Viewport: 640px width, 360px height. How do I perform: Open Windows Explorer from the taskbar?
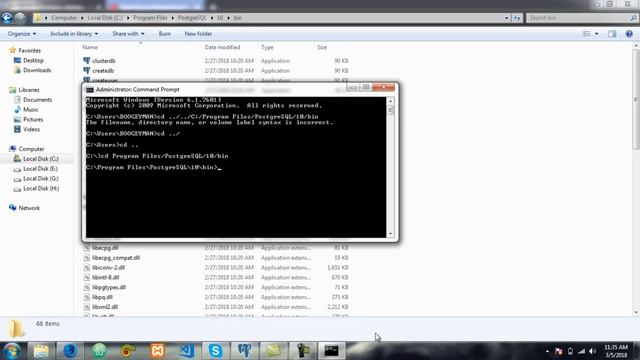41,351
